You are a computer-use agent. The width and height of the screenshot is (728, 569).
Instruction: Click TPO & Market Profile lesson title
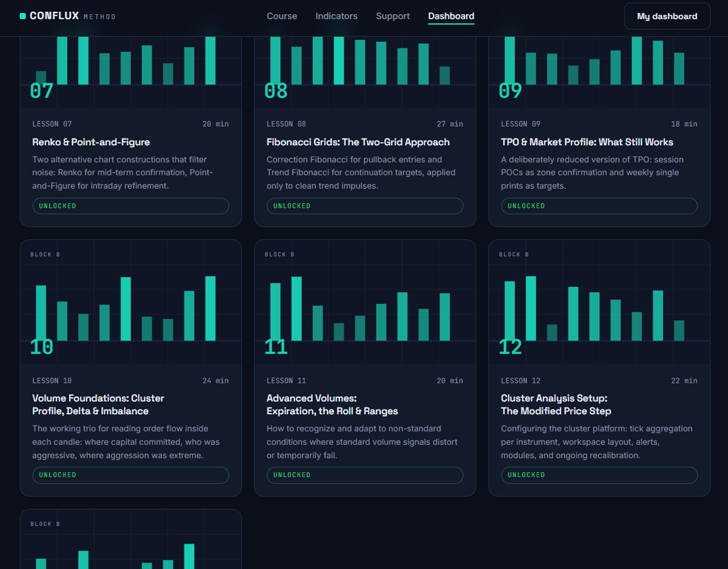tap(587, 142)
